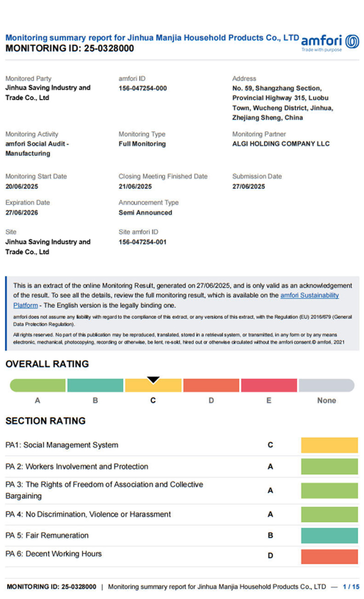
Task: Click the orange swatch for PA 6 Decent Working Hours
Action: pyautogui.click(x=329, y=556)
